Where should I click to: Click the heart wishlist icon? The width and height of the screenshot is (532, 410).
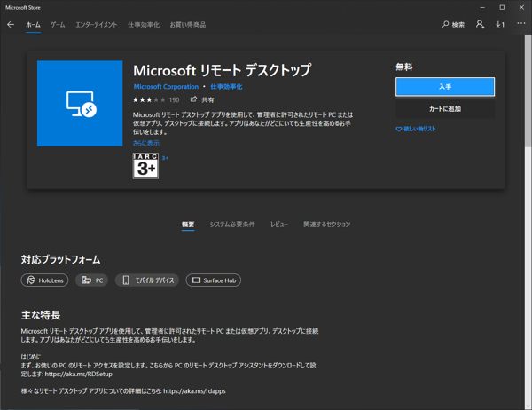[399, 129]
